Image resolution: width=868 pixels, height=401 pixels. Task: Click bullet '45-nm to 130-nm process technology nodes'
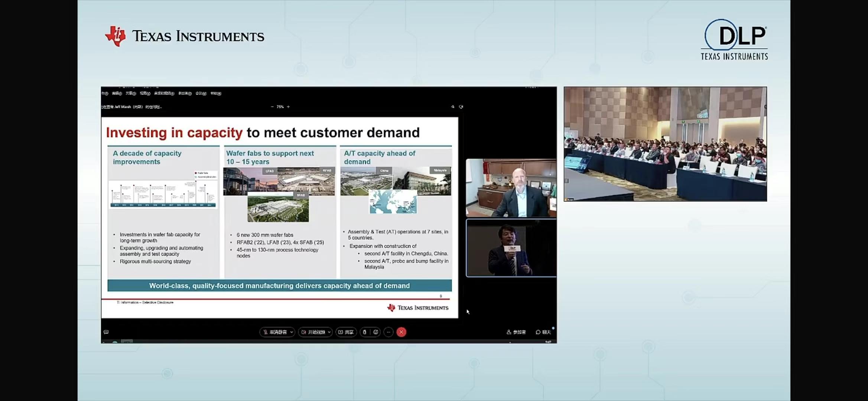coord(277,253)
